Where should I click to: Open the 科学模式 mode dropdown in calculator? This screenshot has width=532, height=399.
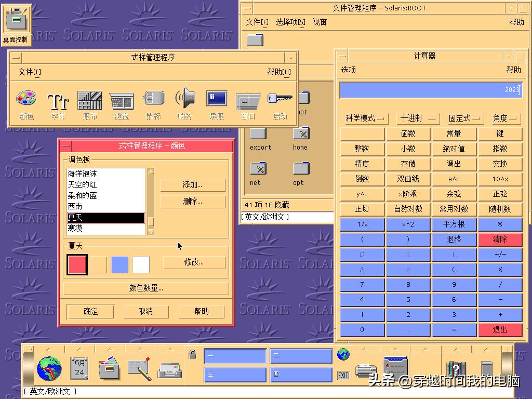365,118
